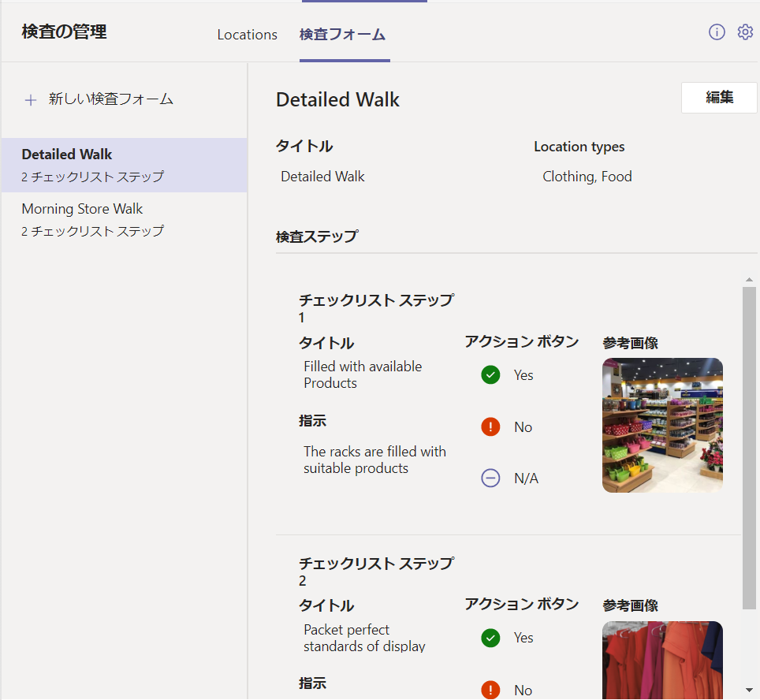The image size is (760, 700).
Task: Click '2 チェックリスト ステップ' under Morning Store Walk
Action: [x=92, y=231]
